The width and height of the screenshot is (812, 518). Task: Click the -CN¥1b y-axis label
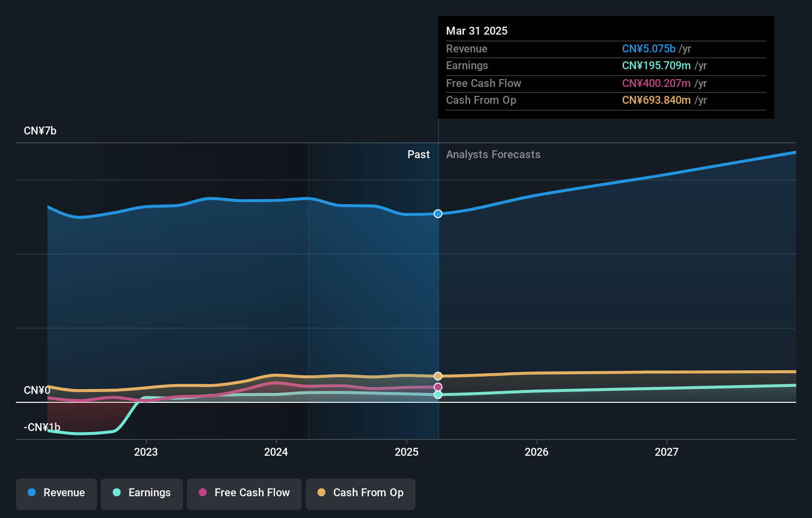[42, 427]
